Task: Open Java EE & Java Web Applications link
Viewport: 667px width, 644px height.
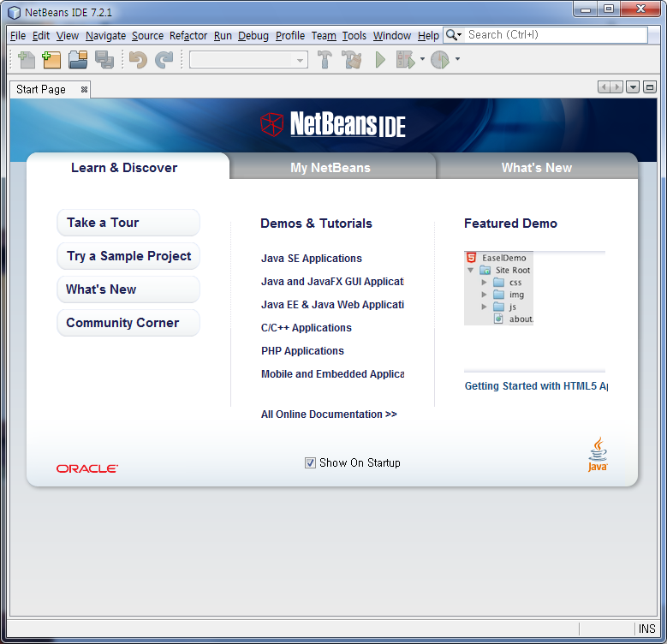Action: click(332, 305)
